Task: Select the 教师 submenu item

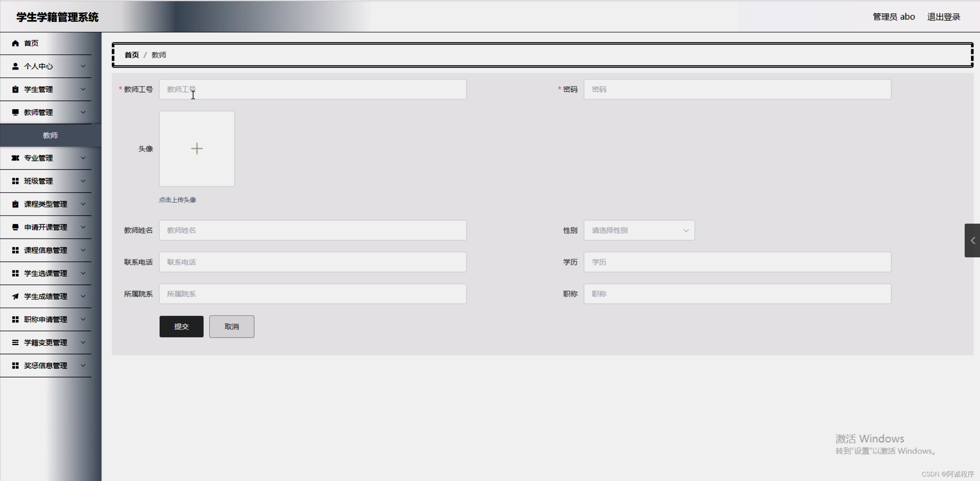Action: tap(50, 135)
